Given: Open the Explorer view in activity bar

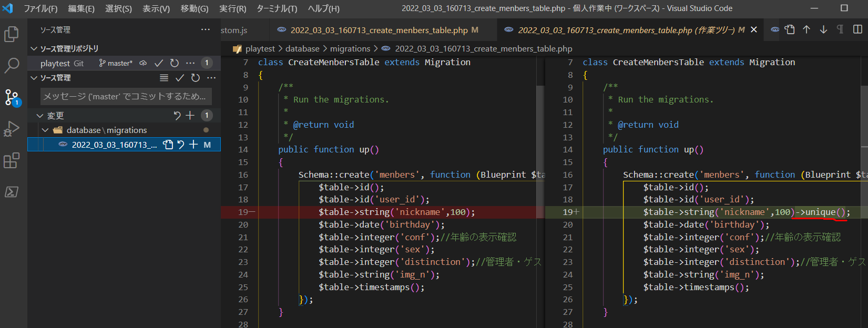Looking at the screenshot, I should (x=12, y=35).
